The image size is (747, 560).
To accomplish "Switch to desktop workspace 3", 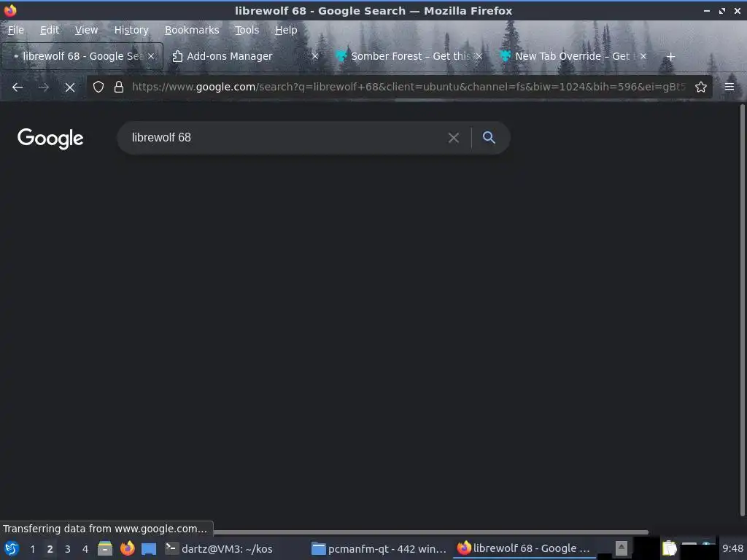I will (x=67, y=549).
